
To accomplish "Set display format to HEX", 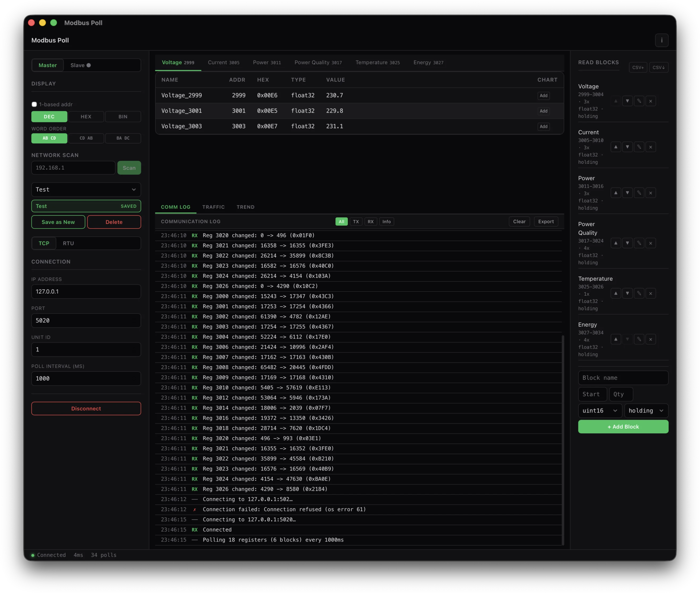I will point(86,117).
